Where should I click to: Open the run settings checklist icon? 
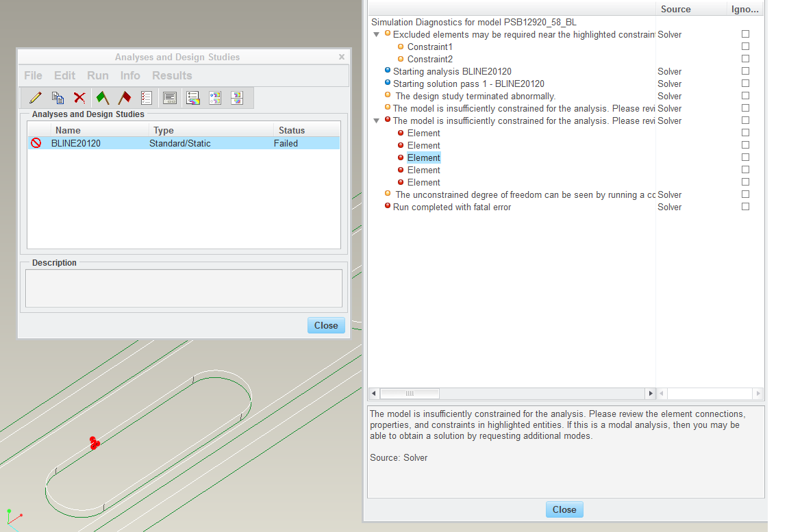(147, 97)
